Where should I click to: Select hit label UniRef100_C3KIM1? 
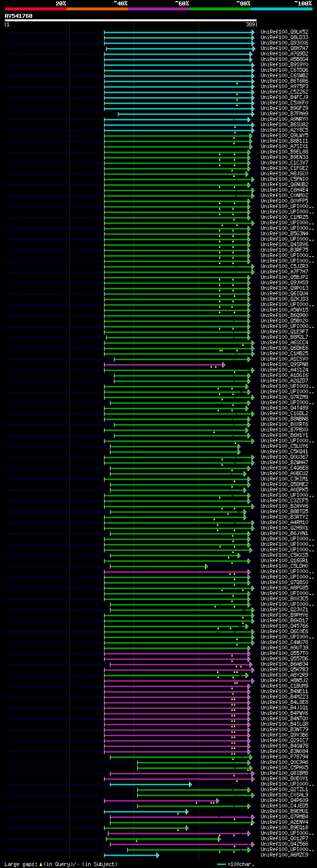tap(284, 479)
